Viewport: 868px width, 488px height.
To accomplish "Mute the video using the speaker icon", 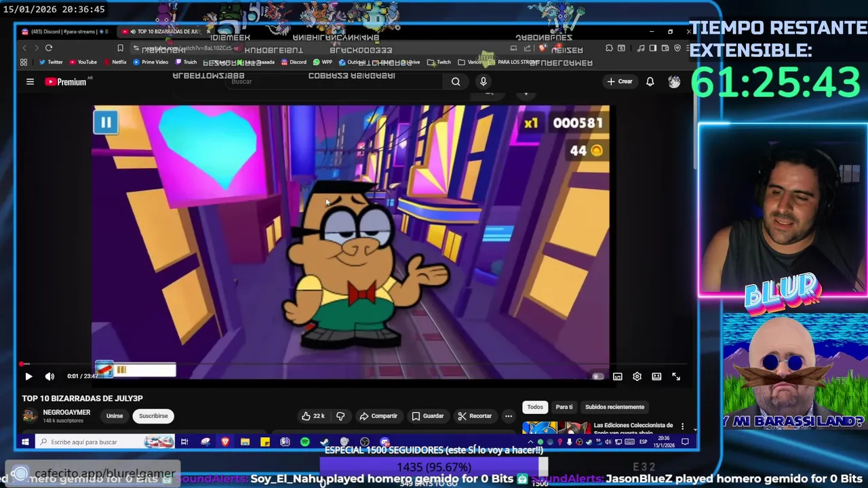I will point(50,376).
